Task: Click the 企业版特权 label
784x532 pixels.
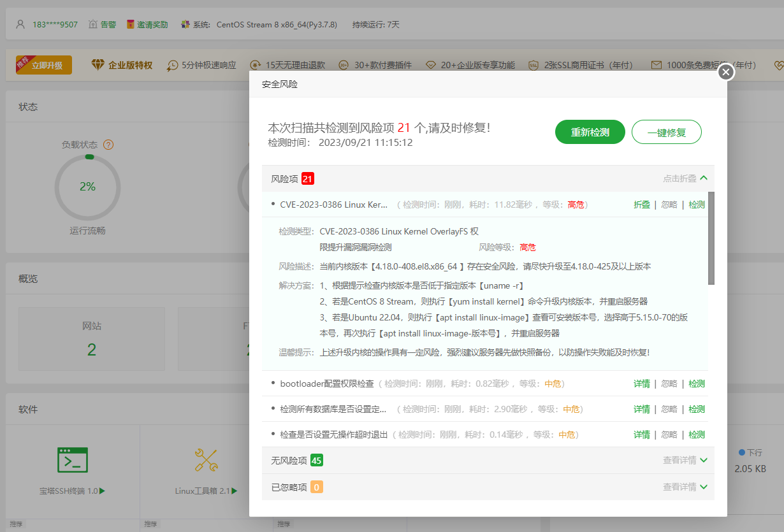Action: click(x=131, y=65)
